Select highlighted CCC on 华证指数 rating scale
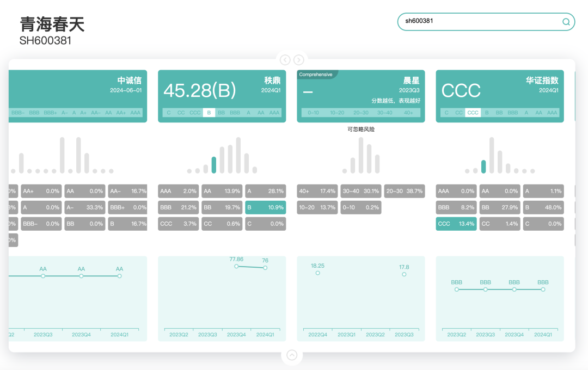This screenshot has height=370, width=588. pos(473,113)
